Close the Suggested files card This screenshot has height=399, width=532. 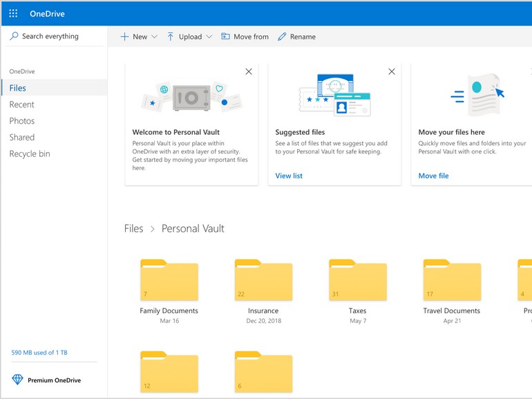pos(392,71)
